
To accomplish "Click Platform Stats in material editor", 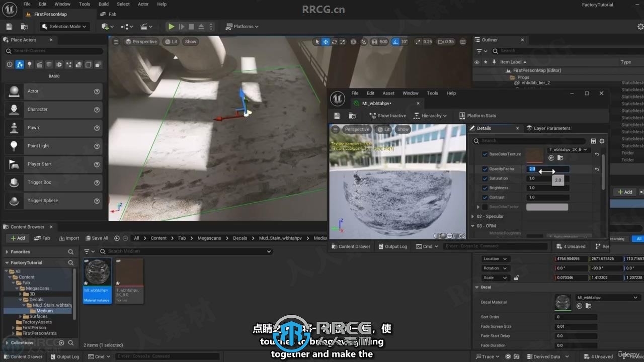I will (x=476, y=116).
